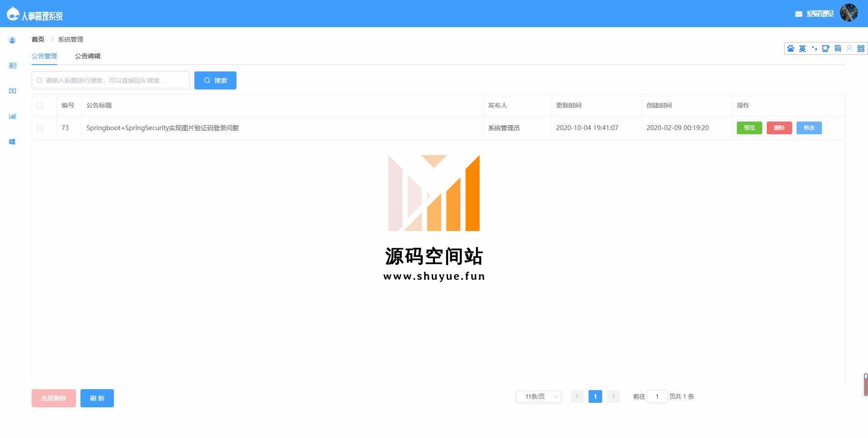The image size is (868, 438).
Task: Go to 首页 breadcrumb
Action: [x=38, y=39]
